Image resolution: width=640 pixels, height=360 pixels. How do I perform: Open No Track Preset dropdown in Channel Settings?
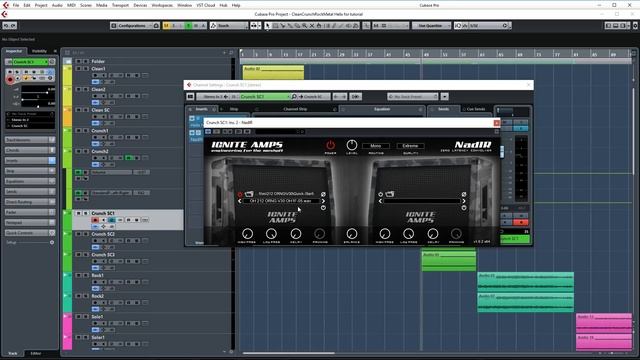click(413, 97)
